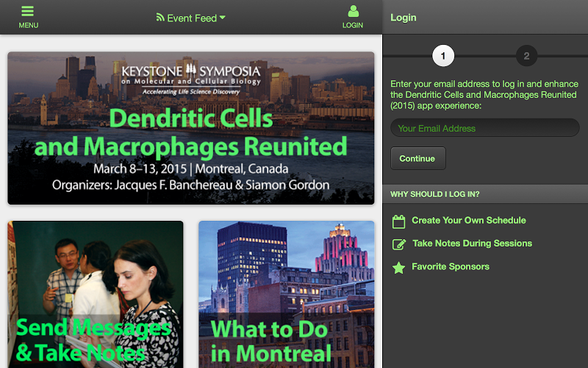Select Favorite Sponsors text
588x368 pixels.
451,266
